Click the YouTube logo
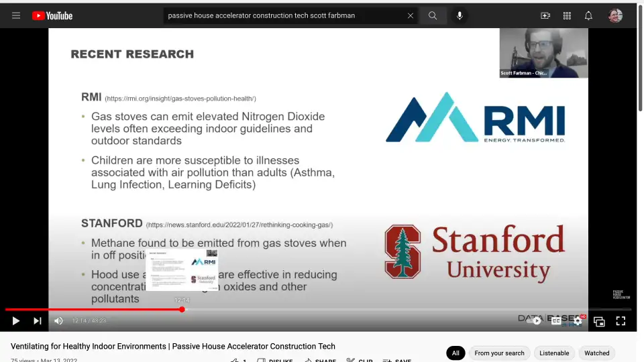The width and height of the screenshot is (644, 362). pos(52,15)
